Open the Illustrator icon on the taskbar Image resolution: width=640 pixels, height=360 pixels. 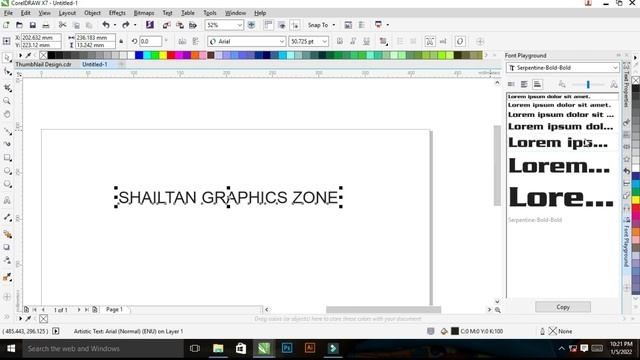(310, 348)
